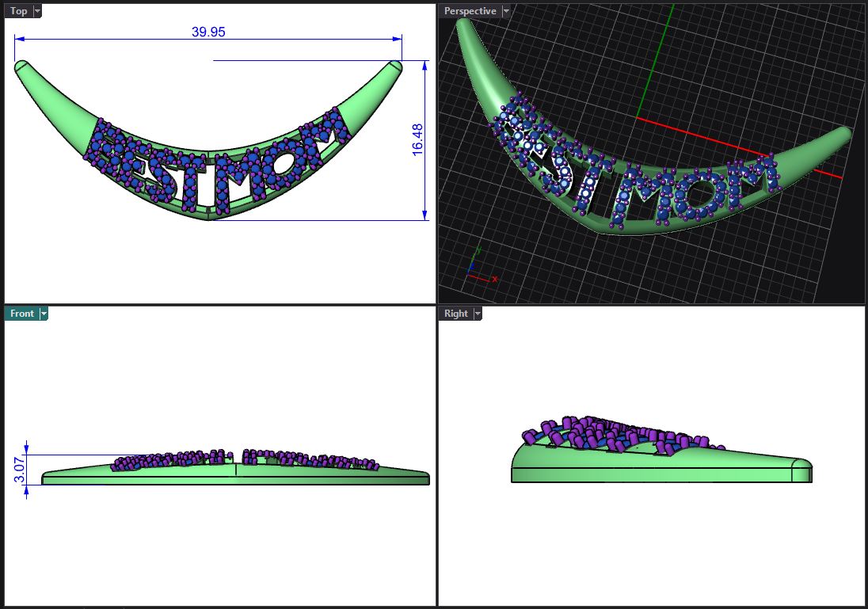Activate the Right viewport title label

[456, 314]
